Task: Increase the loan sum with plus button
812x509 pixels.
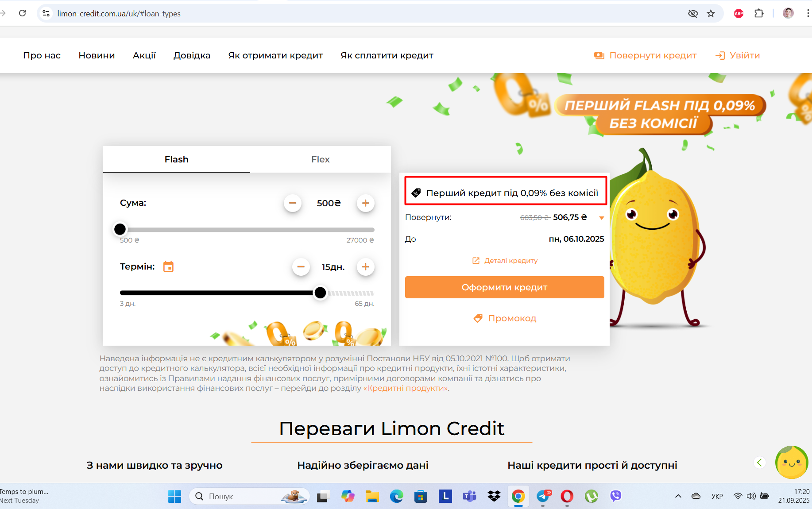Action: click(x=366, y=203)
